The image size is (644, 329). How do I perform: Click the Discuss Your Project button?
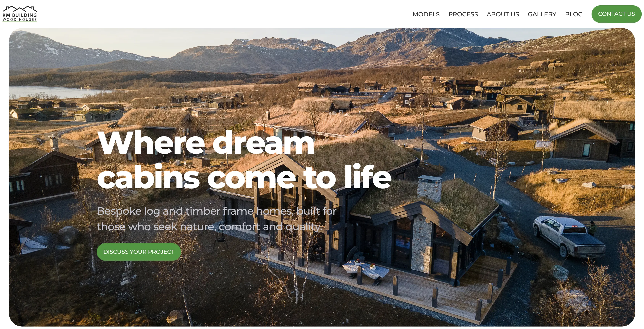139,252
